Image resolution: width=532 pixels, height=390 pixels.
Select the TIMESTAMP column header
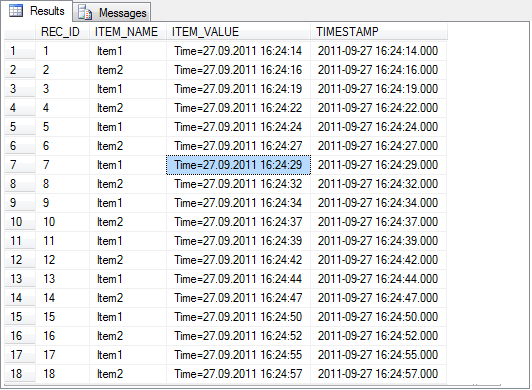coord(379,32)
